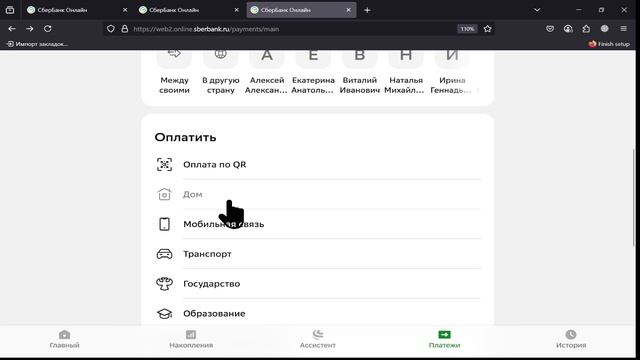Close the active Сбербанк Онлайн tab

point(348,10)
